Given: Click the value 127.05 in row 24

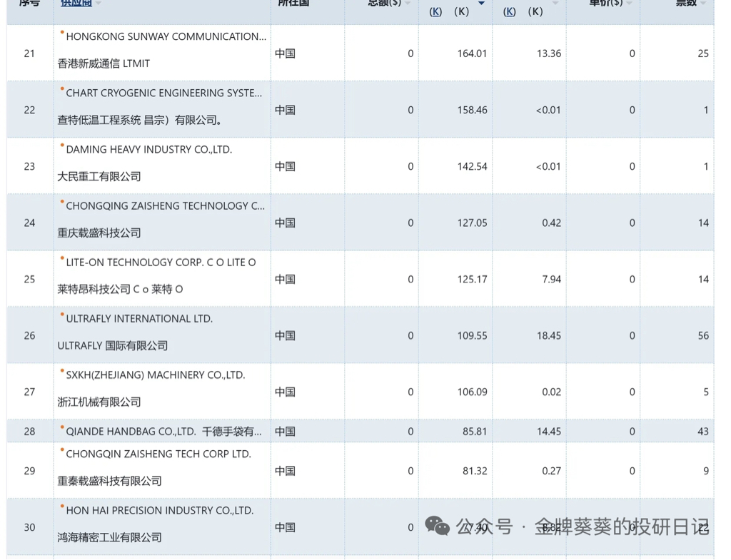Looking at the screenshot, I should click(x=472, y=223).
